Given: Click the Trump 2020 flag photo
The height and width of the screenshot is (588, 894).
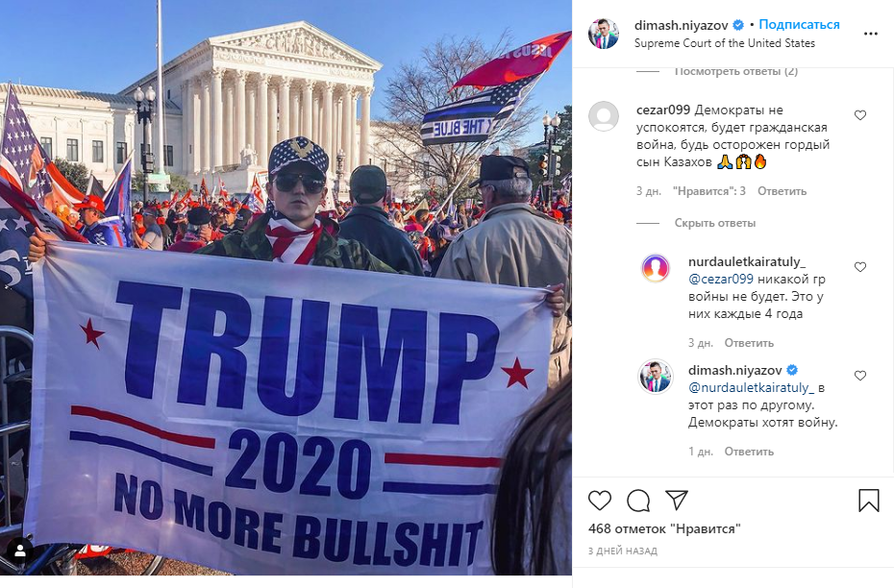Looking at the screenshot, I should (286, 287).
